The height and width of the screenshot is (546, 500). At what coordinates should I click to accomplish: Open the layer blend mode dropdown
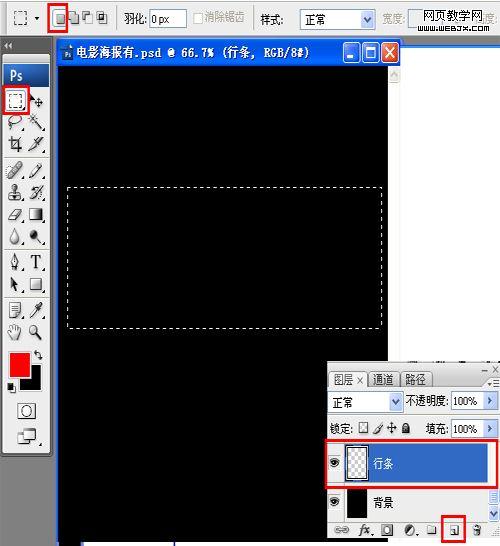395,402
